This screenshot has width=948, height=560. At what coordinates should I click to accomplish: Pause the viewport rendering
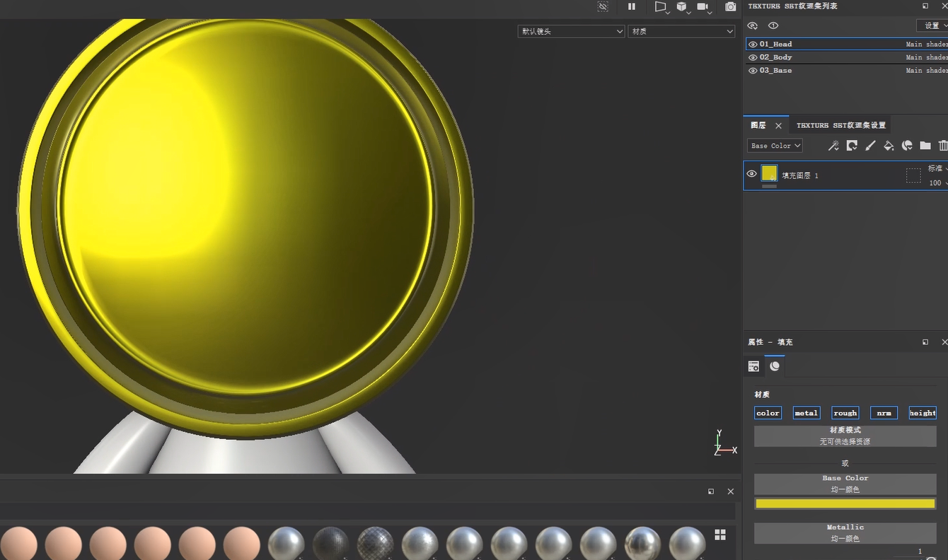(x=632, y=7)
